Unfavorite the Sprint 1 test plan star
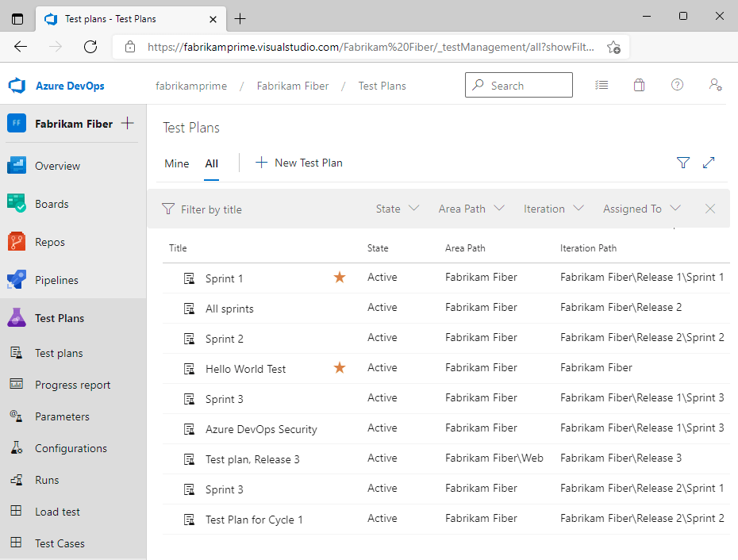Image resolution: width=738 pixels, height=560 pixels. [x=339, y=278]
